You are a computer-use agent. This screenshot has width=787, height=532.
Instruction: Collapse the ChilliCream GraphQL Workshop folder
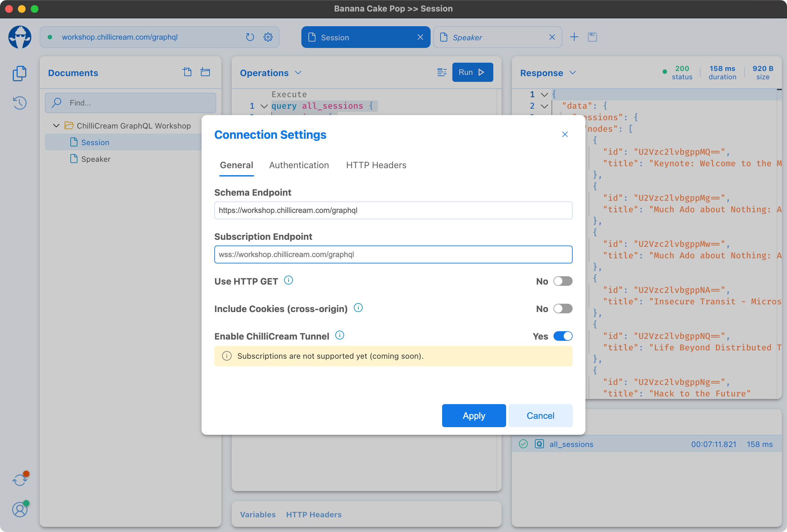pyautogui.click(x=57, y=126)
